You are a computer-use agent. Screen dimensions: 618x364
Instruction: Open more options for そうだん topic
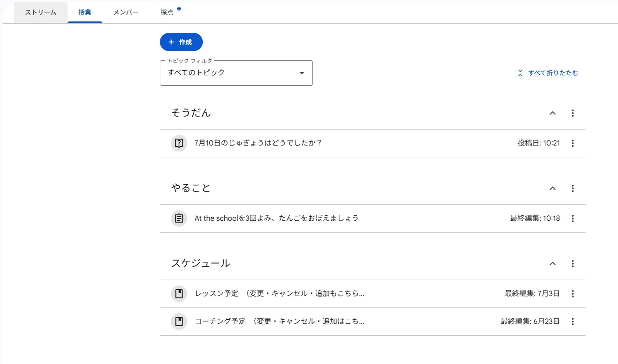[573, 113]
